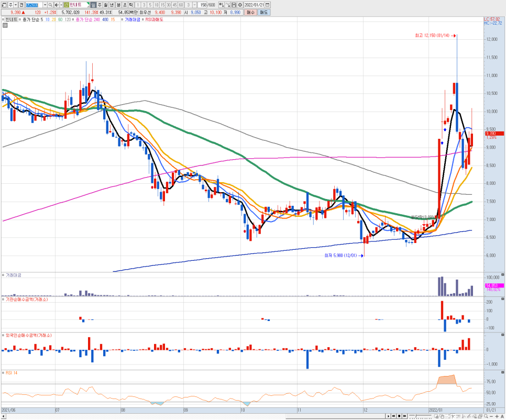Click the small table icon below the legend

click(x=5, y=26)
